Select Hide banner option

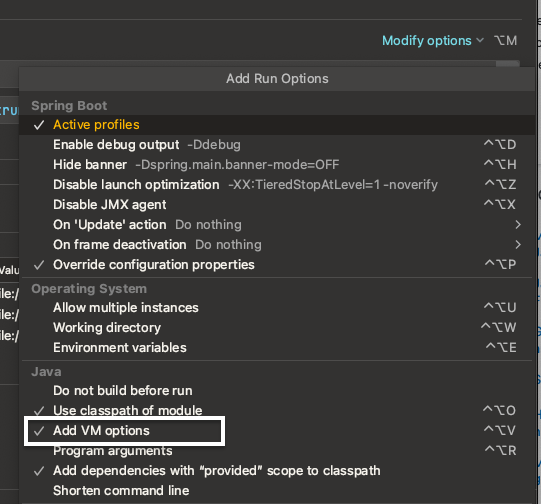277,165
